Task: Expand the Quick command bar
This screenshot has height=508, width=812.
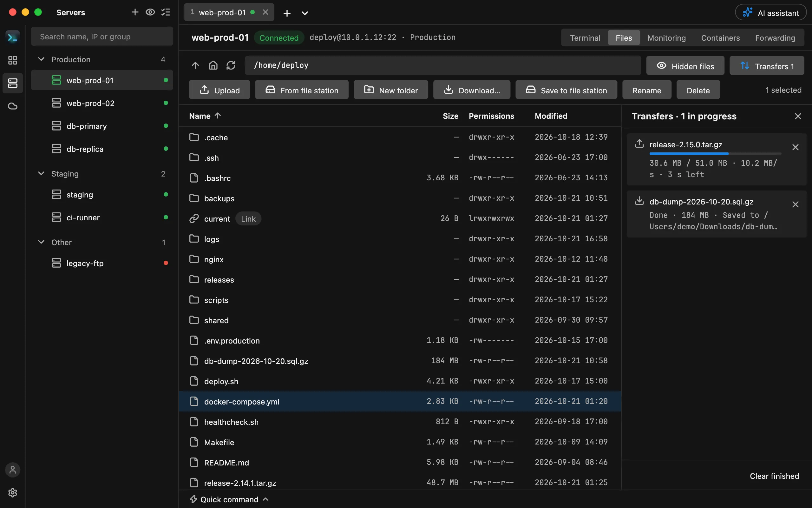Action: (230, 499)
